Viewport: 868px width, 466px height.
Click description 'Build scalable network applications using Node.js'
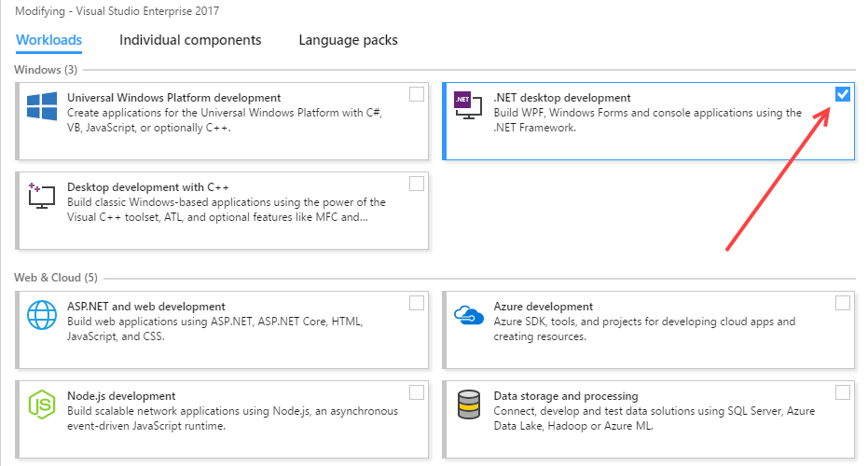pos(232,418)
